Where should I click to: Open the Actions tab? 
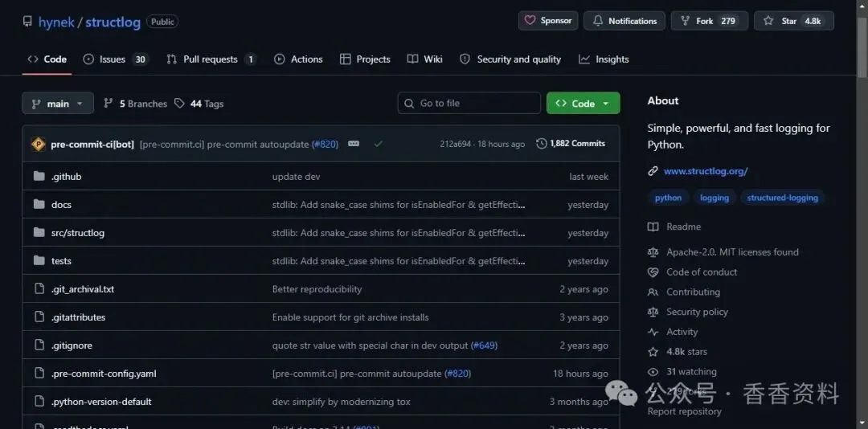click(x=298, y=59)
